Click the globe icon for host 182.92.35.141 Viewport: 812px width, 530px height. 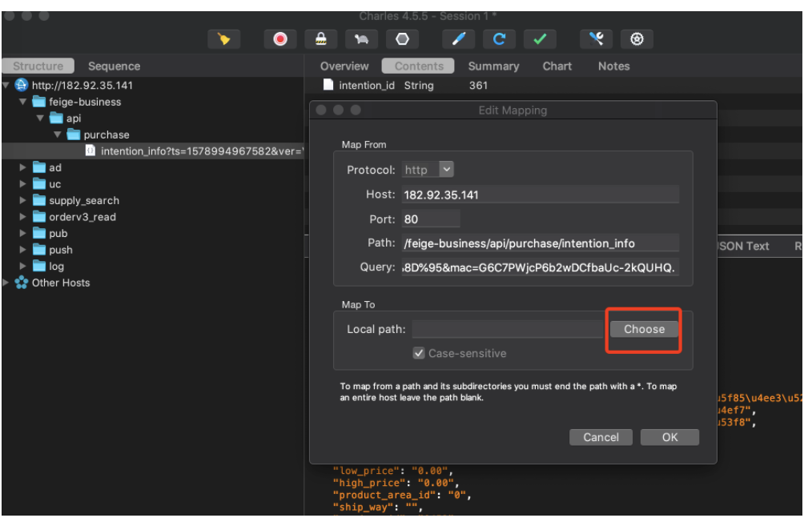pyautogui.click(x=22, y=85)
